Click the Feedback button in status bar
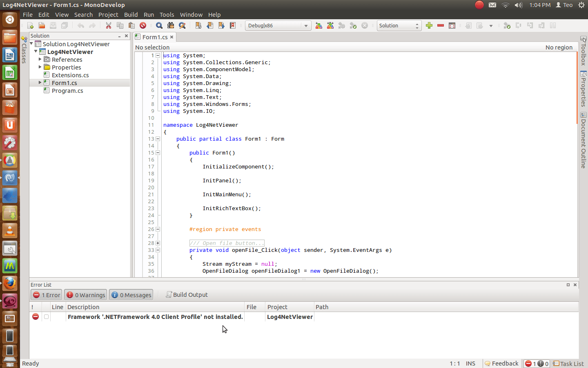The height and width of the screenshot is (368, 588). (x=501, y=364)
